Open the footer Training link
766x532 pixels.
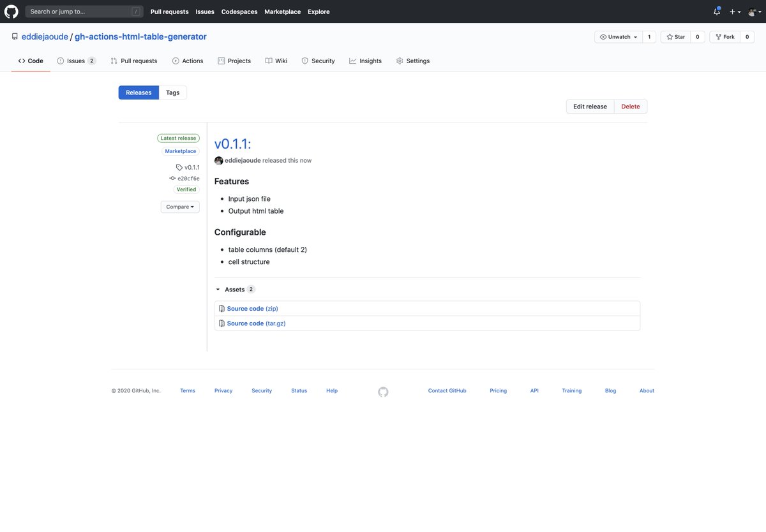click(x=572, y=391)
